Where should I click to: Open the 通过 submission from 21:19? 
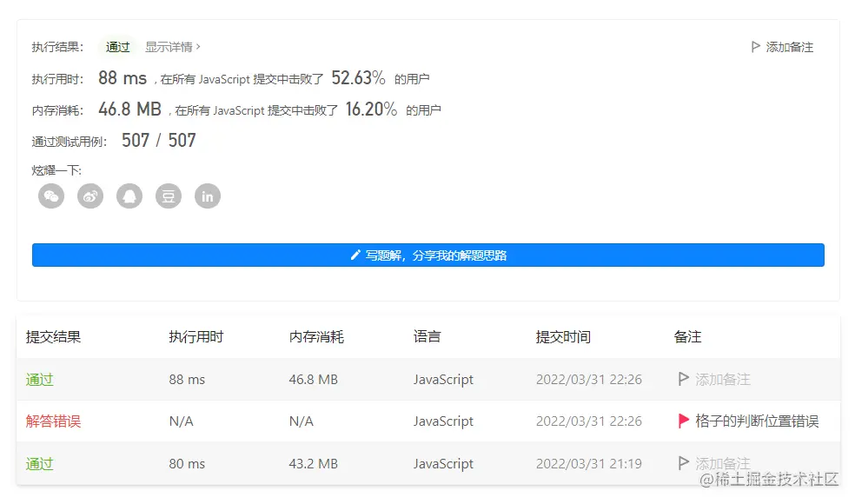(39, 464)
